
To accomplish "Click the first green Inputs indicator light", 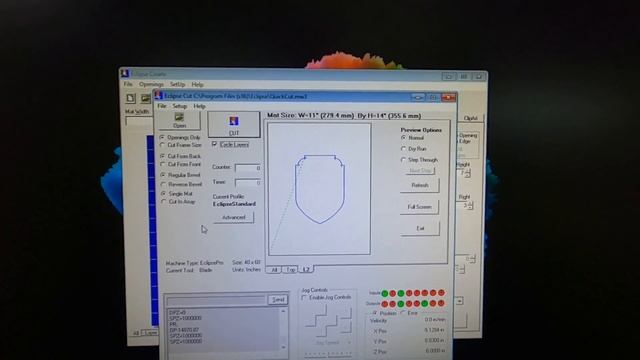I will pyautogui.click(x=384, y=293).
